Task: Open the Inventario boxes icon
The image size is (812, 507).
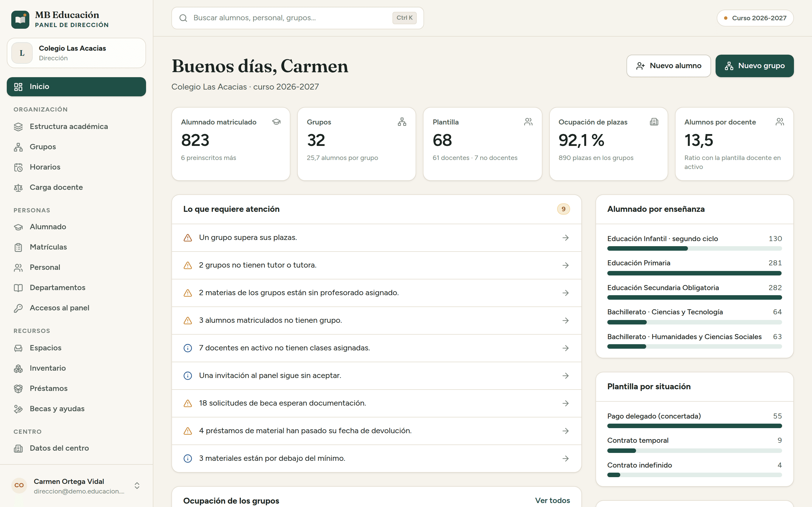Action: 18,368
